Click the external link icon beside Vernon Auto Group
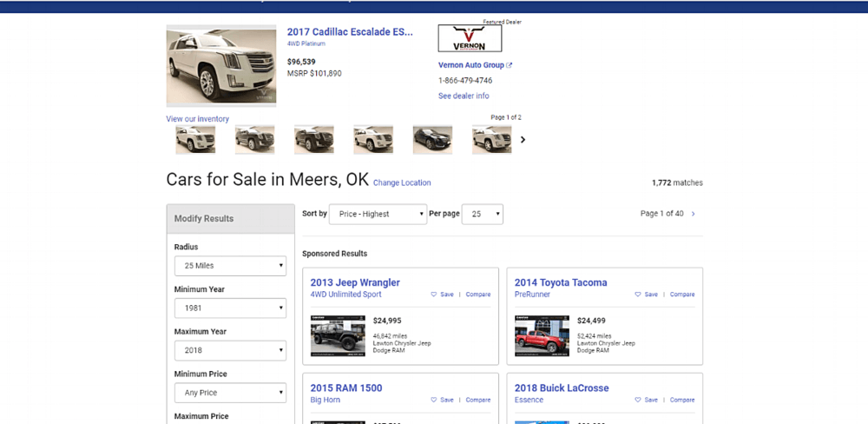868x424 pixels. point(510,65)
